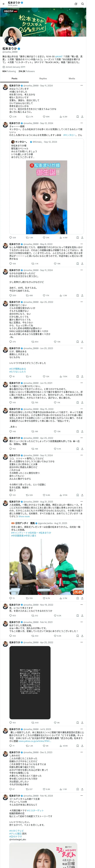Play the Kintaro birthday video
This screenshot has height=868, width=95.
point(47,197)
